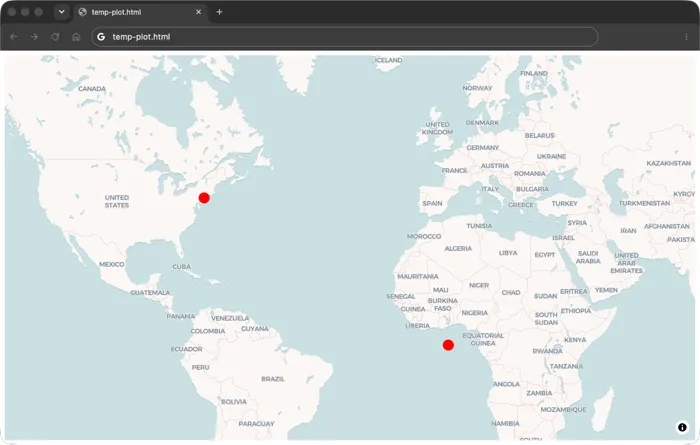Click the ECUADOR map label
The image size is (700, 445).
[186, 349]
